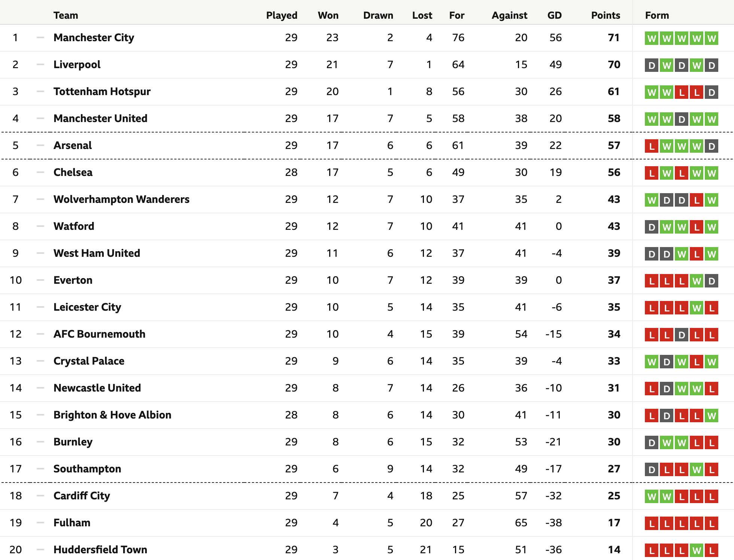Click the no-movement dash beside Chelsea
The height and width of the screenshot is (560, 734).
pyautogui.click(x=40, y=172)
